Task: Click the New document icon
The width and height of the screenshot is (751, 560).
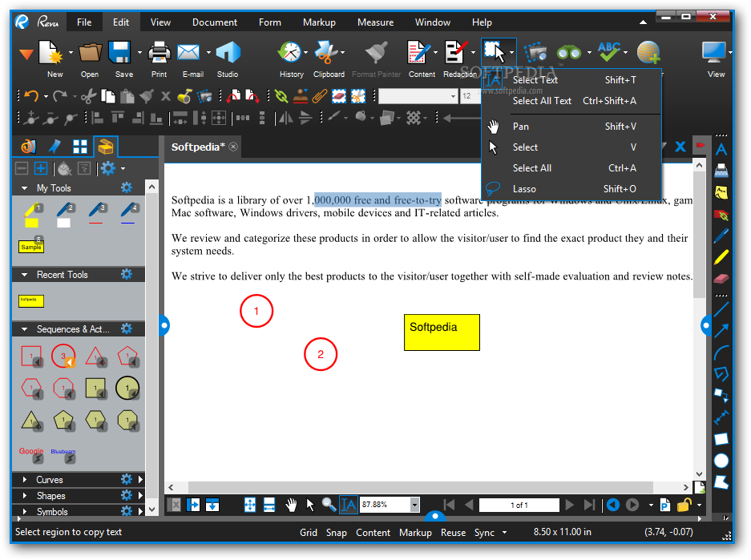Action: pos(50,53)
